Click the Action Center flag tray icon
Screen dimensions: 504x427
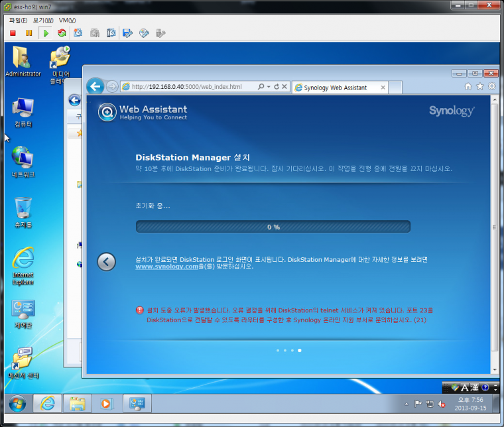(x=418, y=404)
